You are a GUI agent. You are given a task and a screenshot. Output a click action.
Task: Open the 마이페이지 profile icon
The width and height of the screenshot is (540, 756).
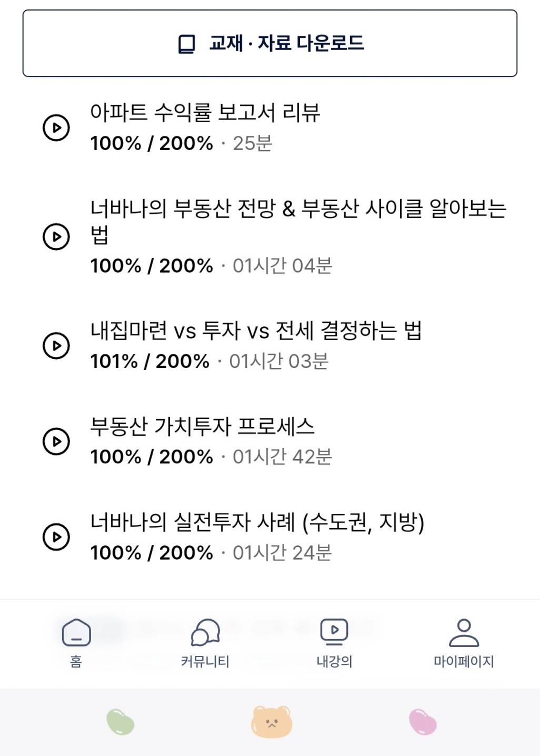click(464, 632)
